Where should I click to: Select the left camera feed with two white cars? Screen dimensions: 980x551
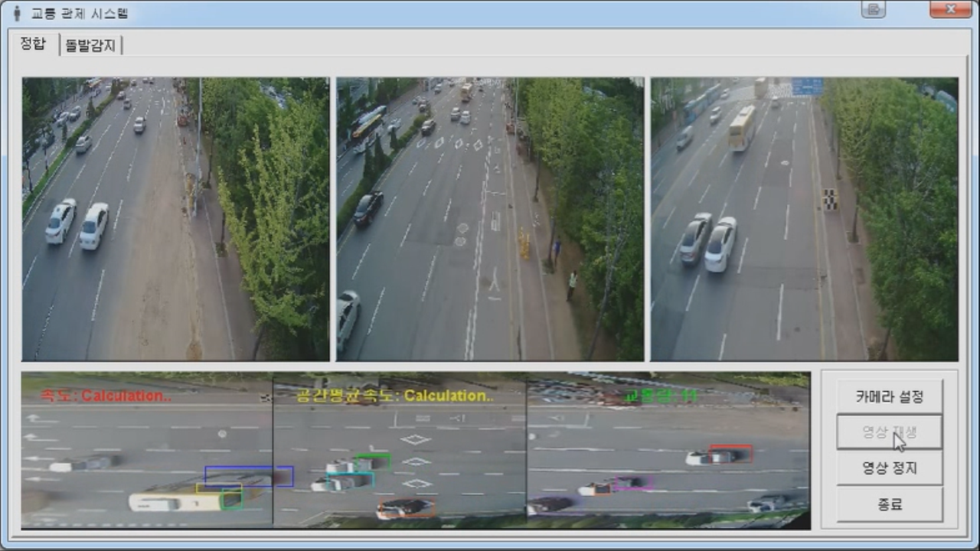175,219
